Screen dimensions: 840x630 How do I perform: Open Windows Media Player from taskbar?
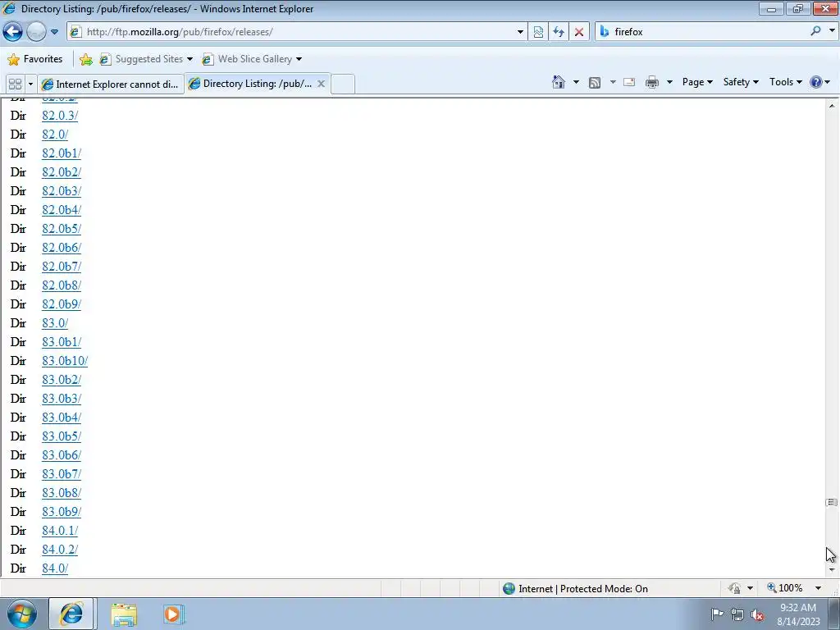[172, 614]
